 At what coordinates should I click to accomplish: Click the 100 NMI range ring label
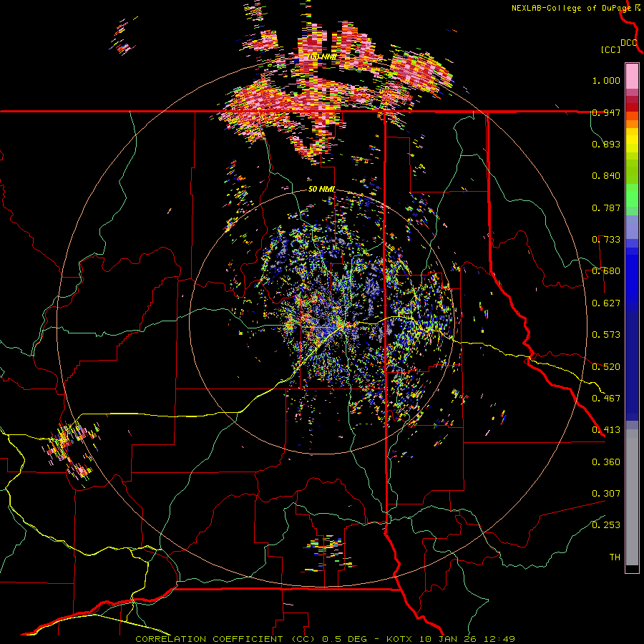[x=323, y=57]
